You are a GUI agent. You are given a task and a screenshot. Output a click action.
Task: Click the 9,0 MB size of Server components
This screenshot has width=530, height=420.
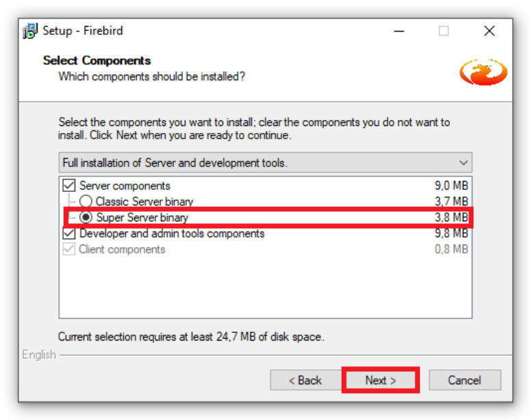451,186
